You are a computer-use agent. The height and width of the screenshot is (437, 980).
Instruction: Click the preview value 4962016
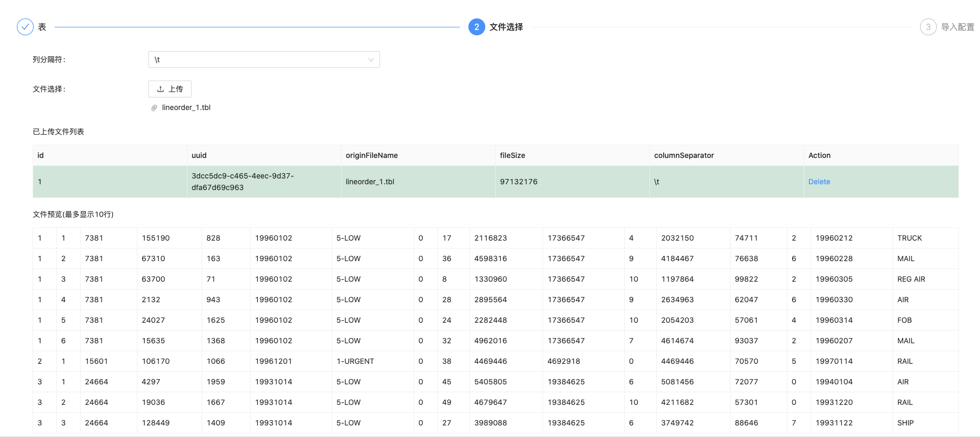coord(491,341)
